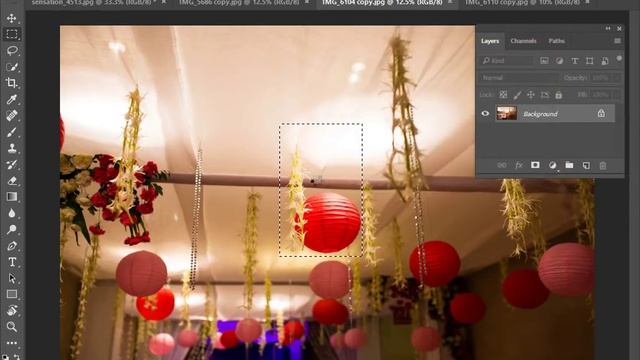Toggle shape layer filter

[589, 61]
